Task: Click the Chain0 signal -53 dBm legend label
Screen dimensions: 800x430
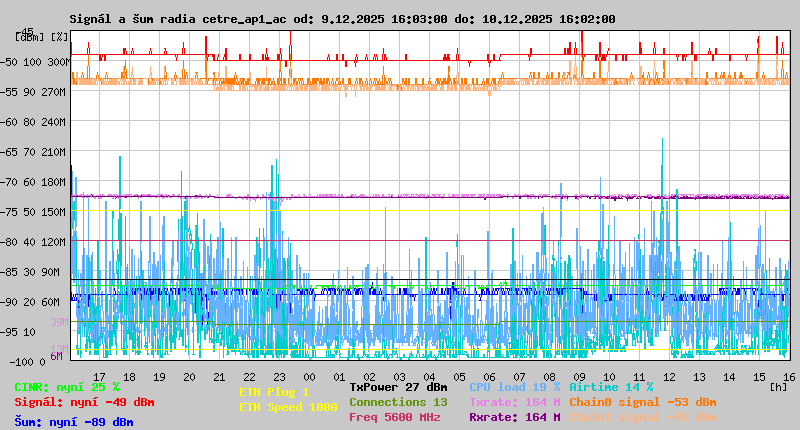Action: 642,402
